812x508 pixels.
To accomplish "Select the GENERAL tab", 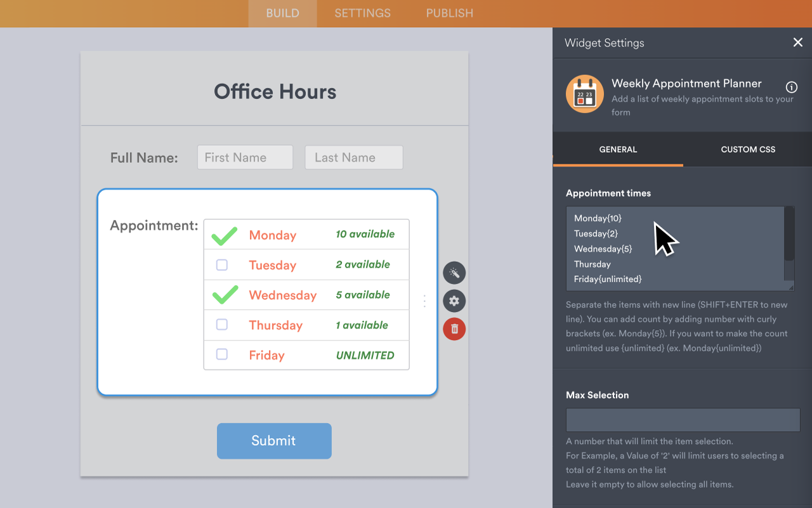I will pyautogui.click(x=617, y=149).
